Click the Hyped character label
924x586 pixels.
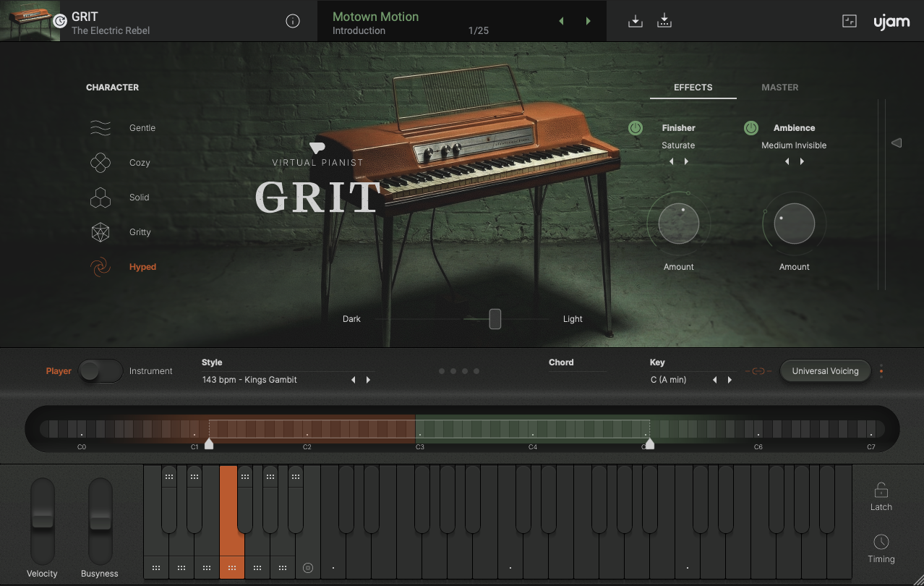(142, 267)
